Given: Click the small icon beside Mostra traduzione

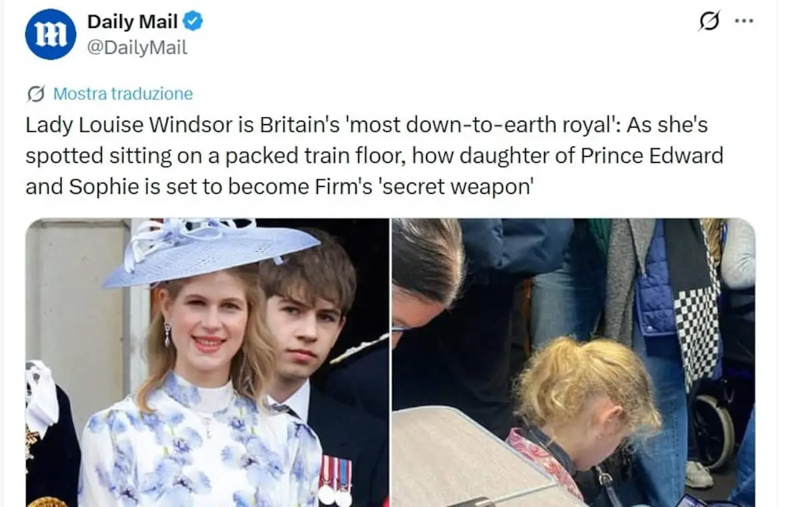Looking at the screenshot, I should pos(36,94).
